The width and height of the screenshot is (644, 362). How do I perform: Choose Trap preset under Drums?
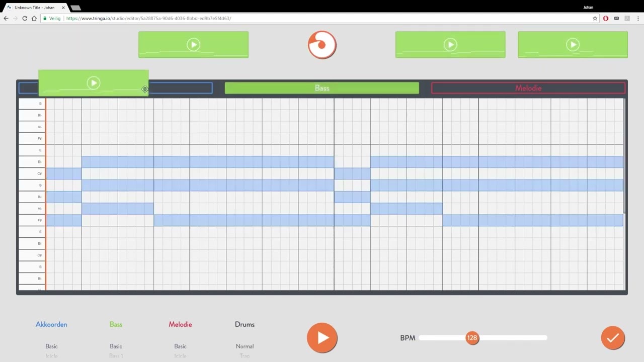pos(245,356)
